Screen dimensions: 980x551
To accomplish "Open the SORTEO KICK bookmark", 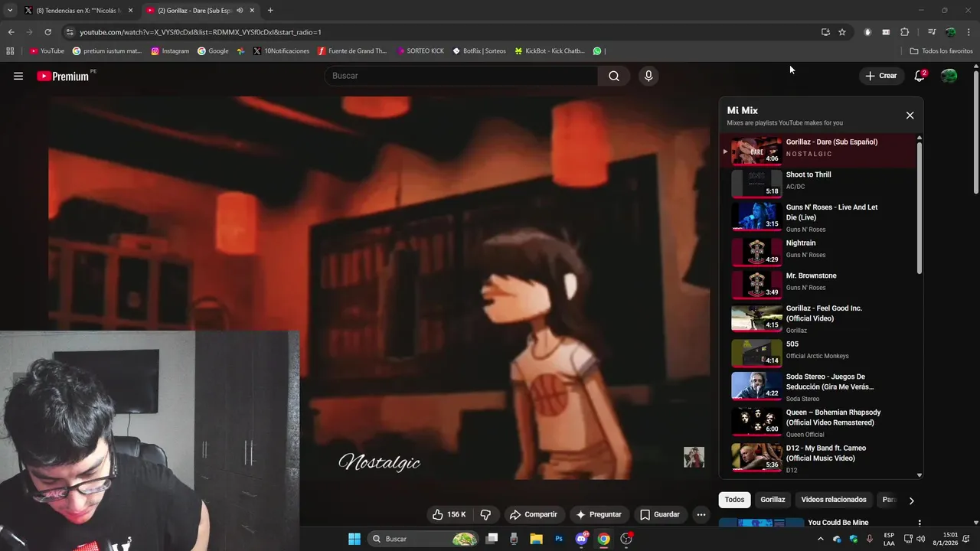I will click(x=420, y=51).
